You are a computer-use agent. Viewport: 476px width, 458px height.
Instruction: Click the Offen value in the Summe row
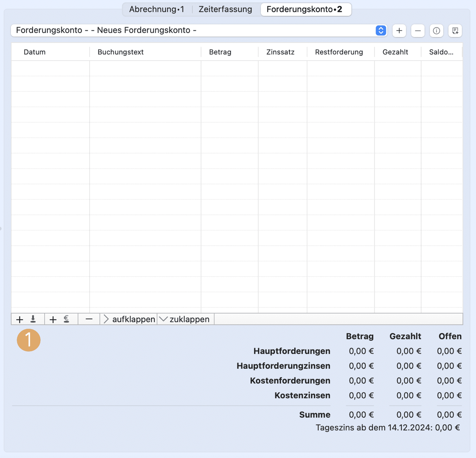(x=449, y=415)
